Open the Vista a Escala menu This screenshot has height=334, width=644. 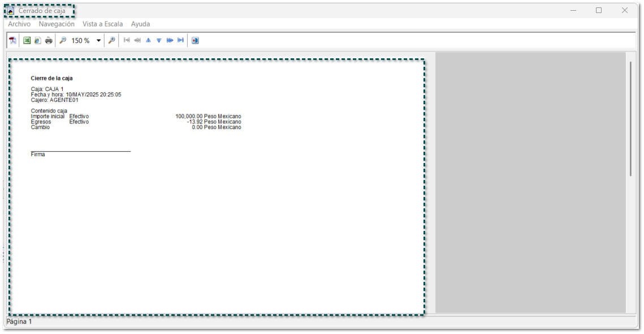pos(103,24)
